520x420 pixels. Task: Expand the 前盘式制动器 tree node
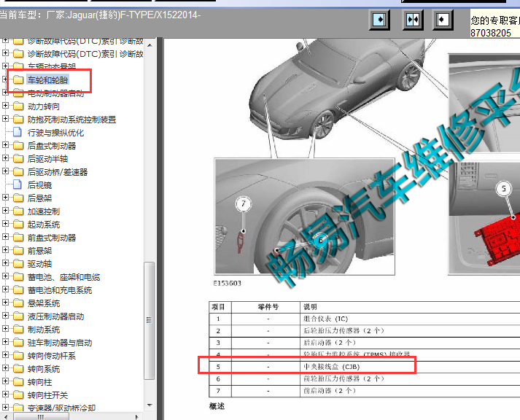click(x=5, y=237)
